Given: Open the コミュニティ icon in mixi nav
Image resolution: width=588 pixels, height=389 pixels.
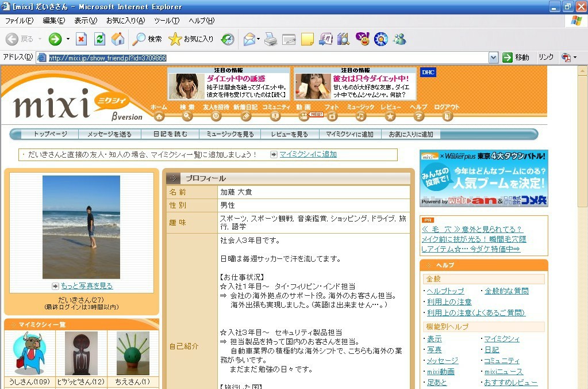Looking at the screenshot, I should coord(275,116).
